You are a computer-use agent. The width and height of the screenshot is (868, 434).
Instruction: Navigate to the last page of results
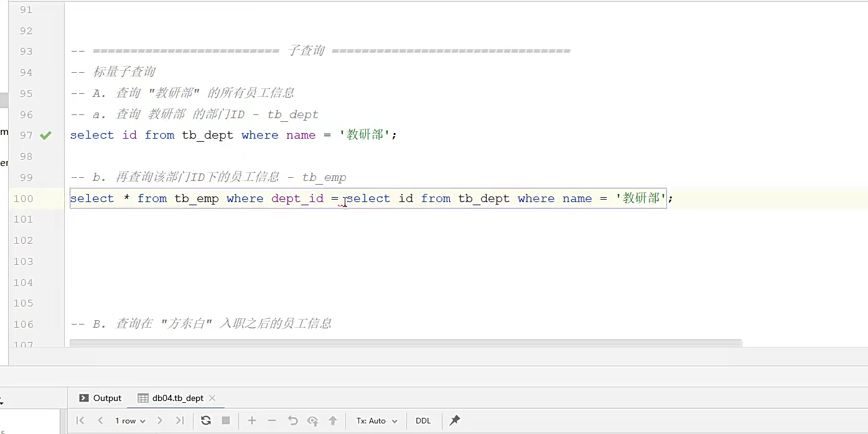[x=181, y=420]
